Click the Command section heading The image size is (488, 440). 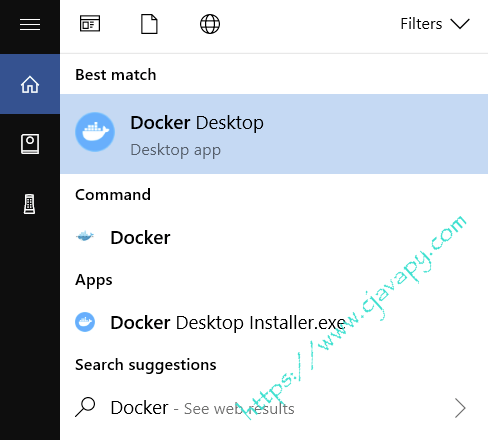113,195
